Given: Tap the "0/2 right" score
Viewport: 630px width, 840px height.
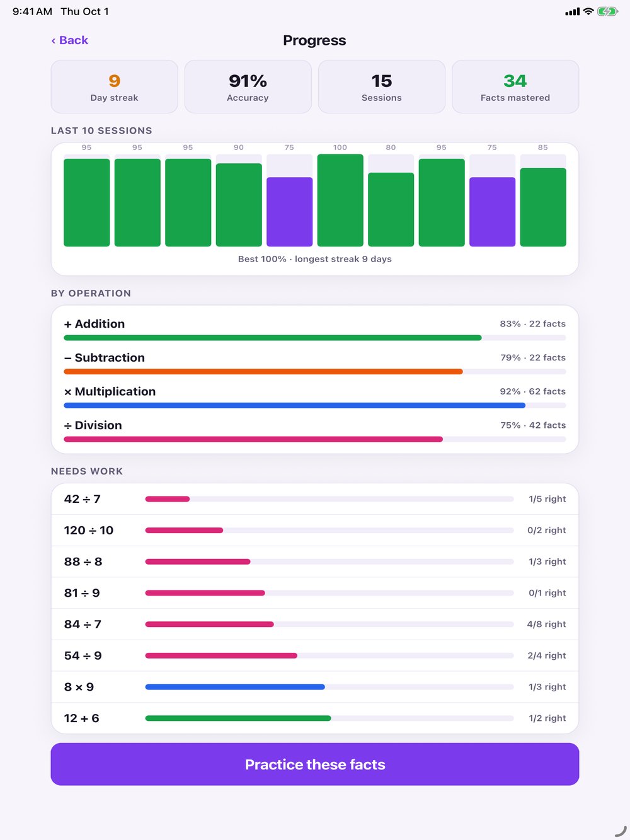Looking at the screenshot, I should (x=547, y=531).
